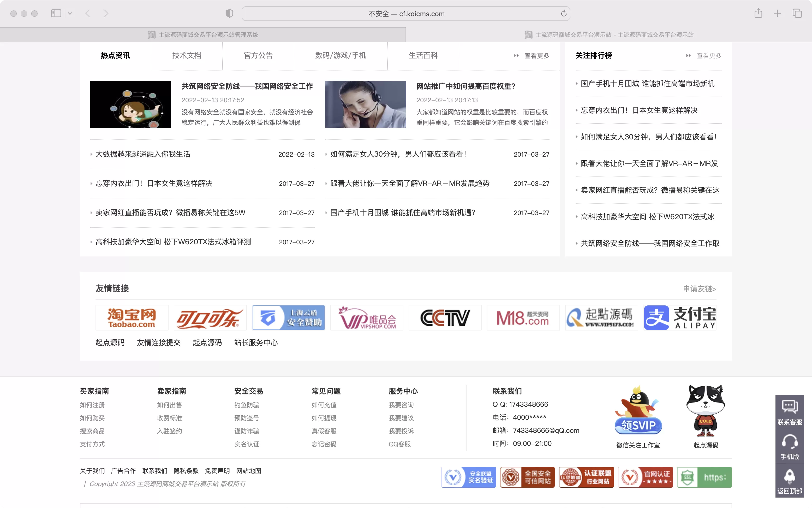This screenshot has width=812, height=508.
Task: Open the 可口可乐 partner logo
Action: [x=210, y=318]
